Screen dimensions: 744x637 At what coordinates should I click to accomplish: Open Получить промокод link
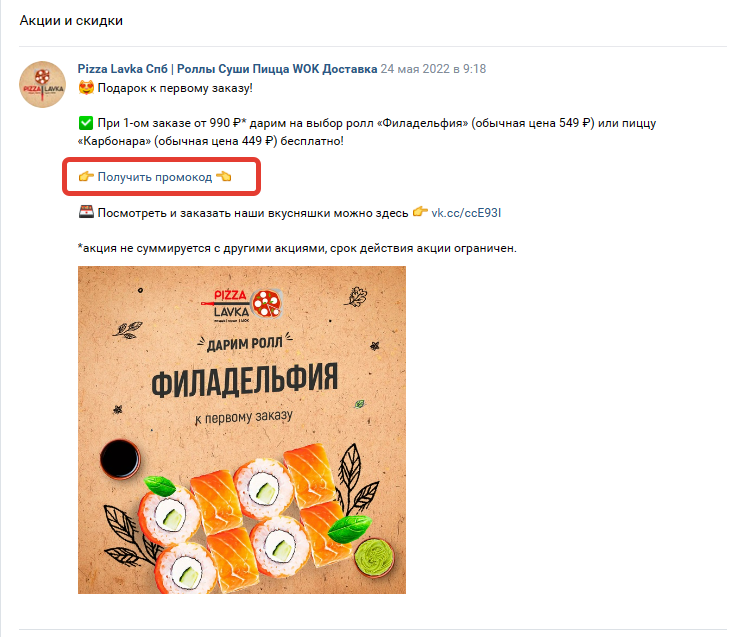pyautogui.click(x=155, y=177)
